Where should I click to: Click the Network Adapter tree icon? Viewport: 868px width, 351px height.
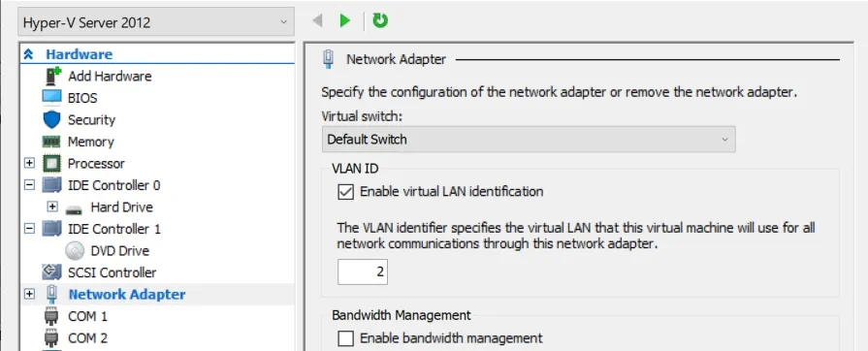[x=52, y=295]
